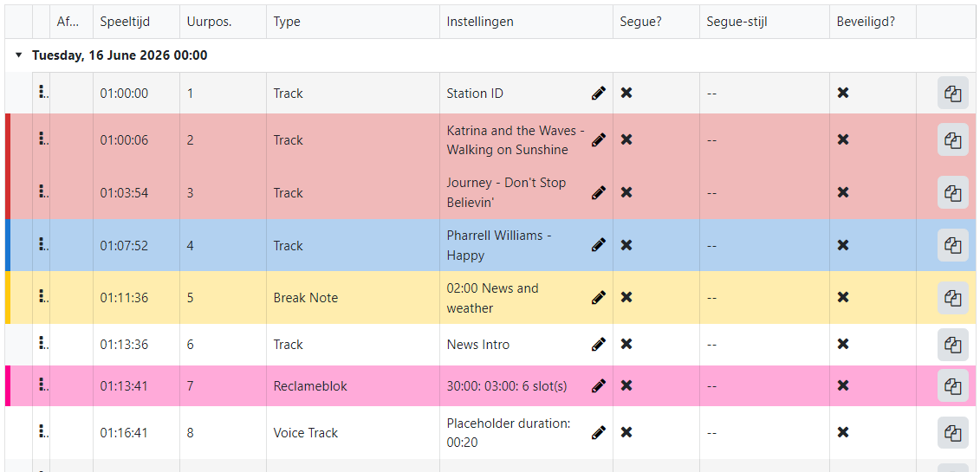The width and height of the screenshot is (980, 472).
Task: Toggle Segue for Pharrell Williams Happy row
Action: click(626, 245)
